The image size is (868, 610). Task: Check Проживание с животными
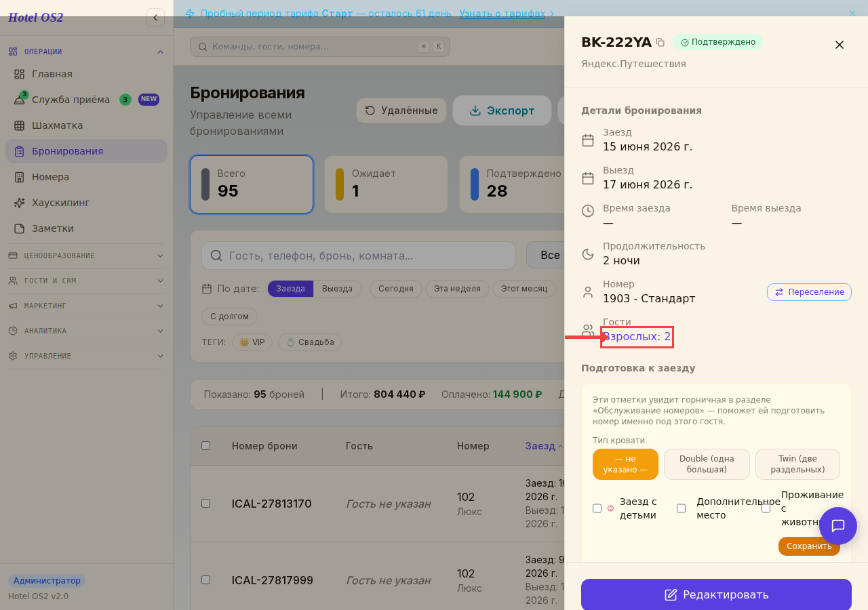766,508
